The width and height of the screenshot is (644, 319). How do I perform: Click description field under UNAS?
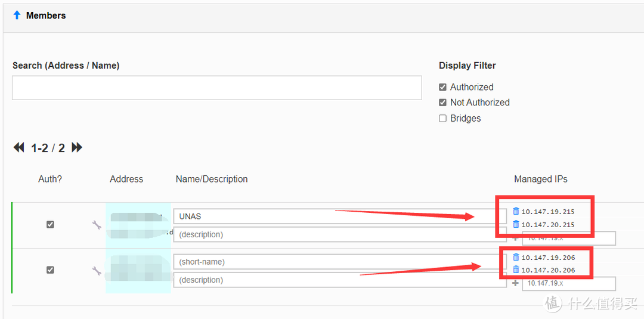coord(339,235)
